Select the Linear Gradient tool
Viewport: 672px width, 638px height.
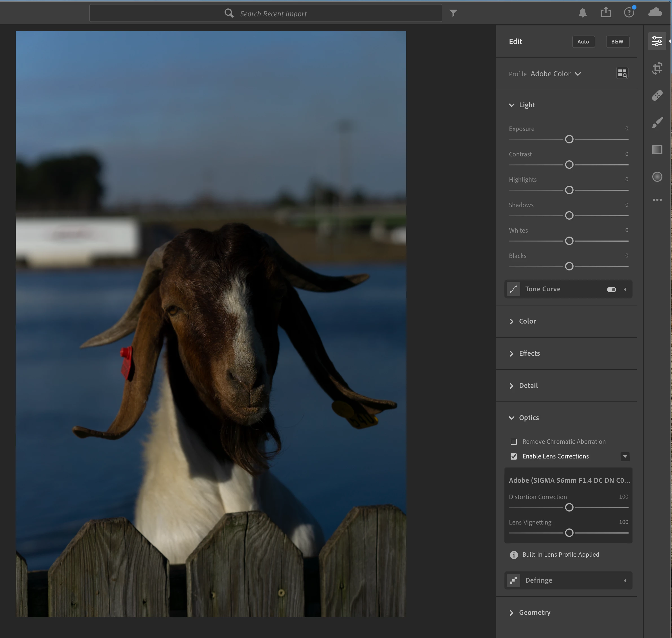(657, 150)
